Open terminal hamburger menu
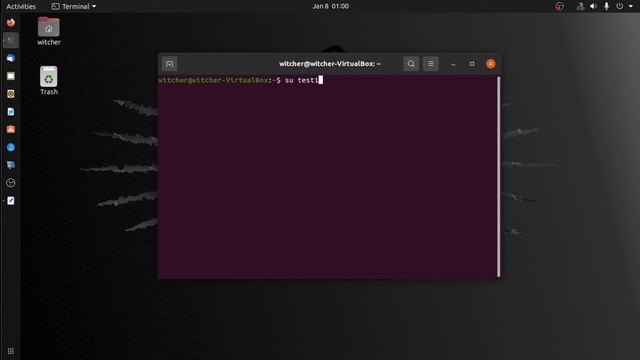This screenshot has height=360, width=640. click(431, 64)
